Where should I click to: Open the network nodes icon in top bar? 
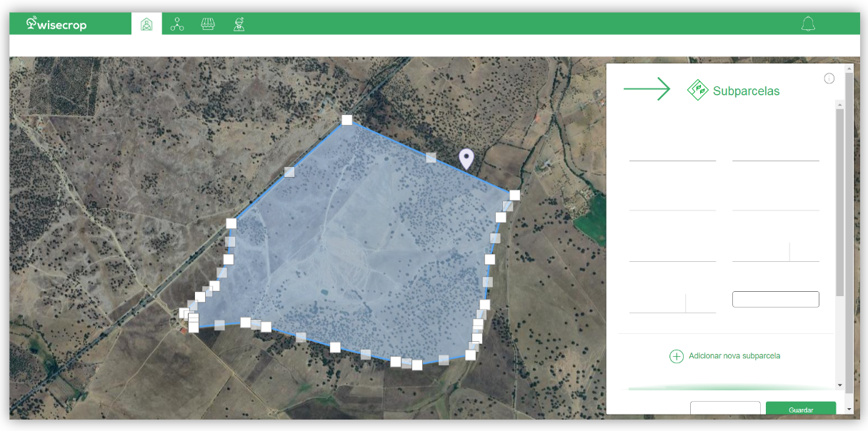coord(177,24)
